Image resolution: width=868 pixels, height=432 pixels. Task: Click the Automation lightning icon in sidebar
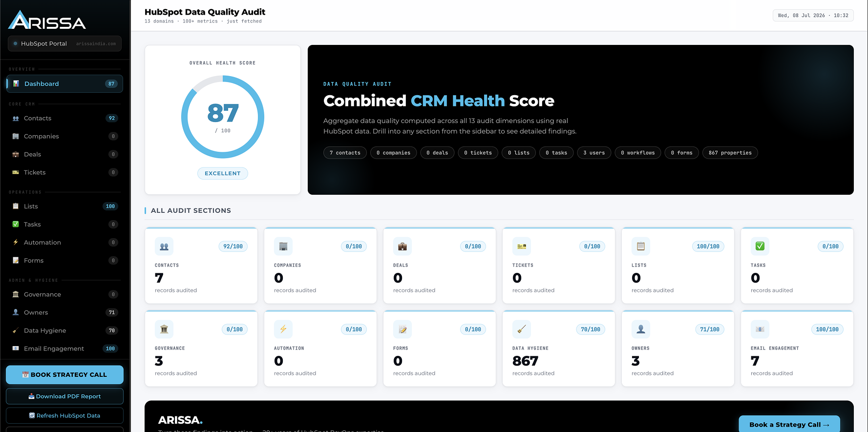[x=16, y=242]
